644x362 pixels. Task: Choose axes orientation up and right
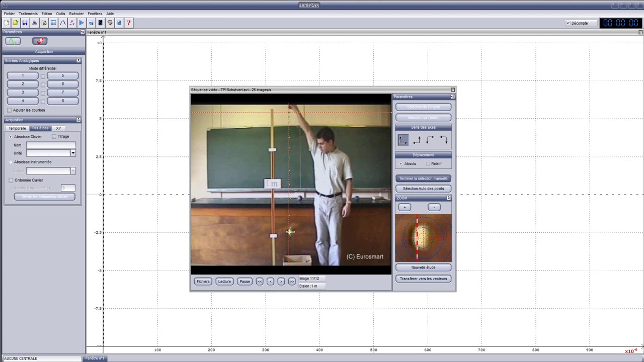(x=403, y=140)
